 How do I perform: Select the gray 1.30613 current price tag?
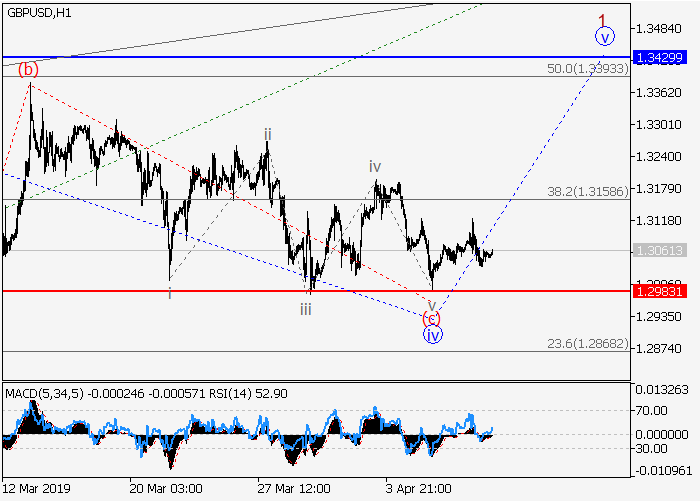(x=659, y=251)
